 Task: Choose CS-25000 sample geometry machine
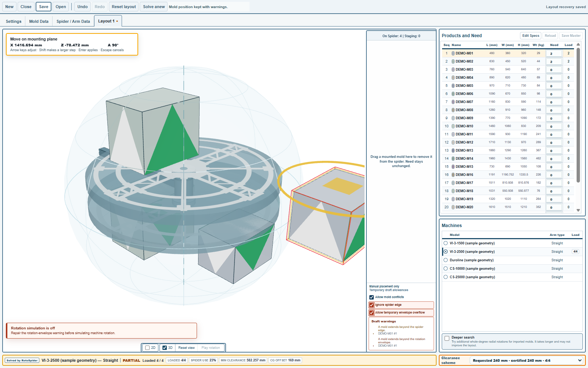click(446, 277)
